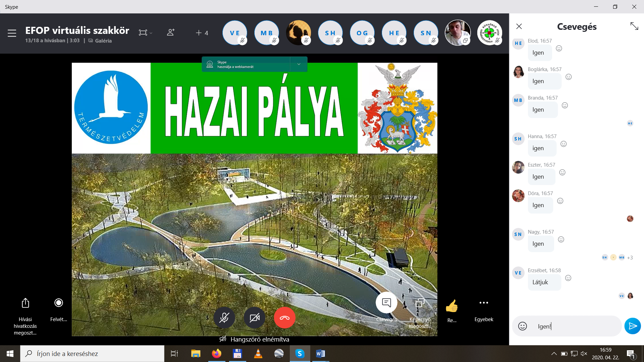Screen dimensions: 644x362
Task: Click the speaker muted status indicator
Action: point(255,340)
